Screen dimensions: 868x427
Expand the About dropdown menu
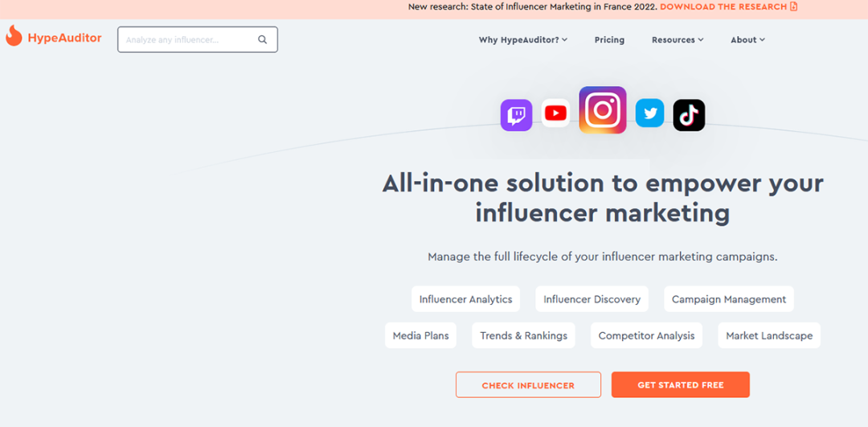point(748,40)
